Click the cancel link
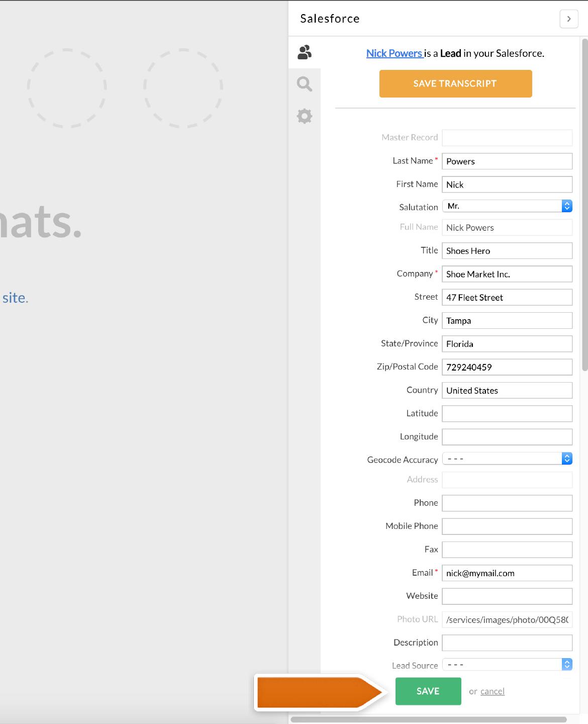This screenshot has width=588, height=724. (493, 691)
